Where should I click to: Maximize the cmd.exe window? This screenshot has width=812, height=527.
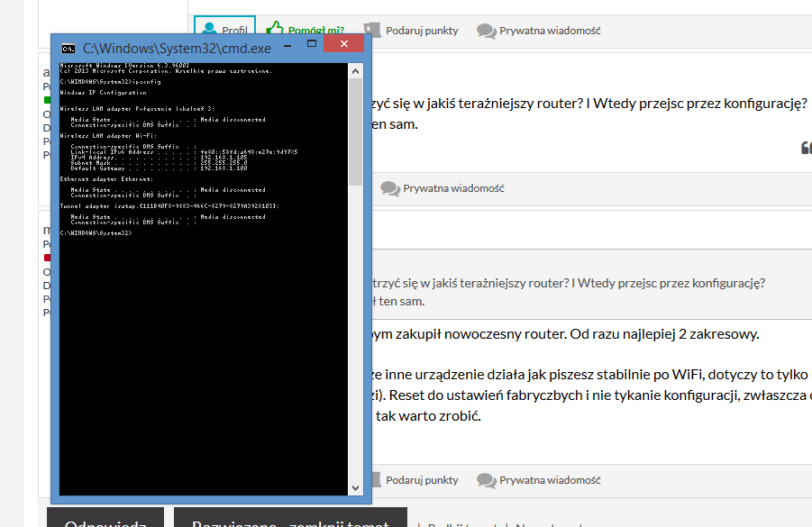coord(312,44)
